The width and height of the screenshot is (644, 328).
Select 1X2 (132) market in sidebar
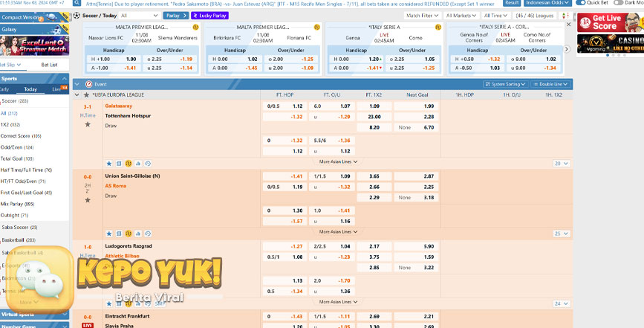[x=10, y=124]
